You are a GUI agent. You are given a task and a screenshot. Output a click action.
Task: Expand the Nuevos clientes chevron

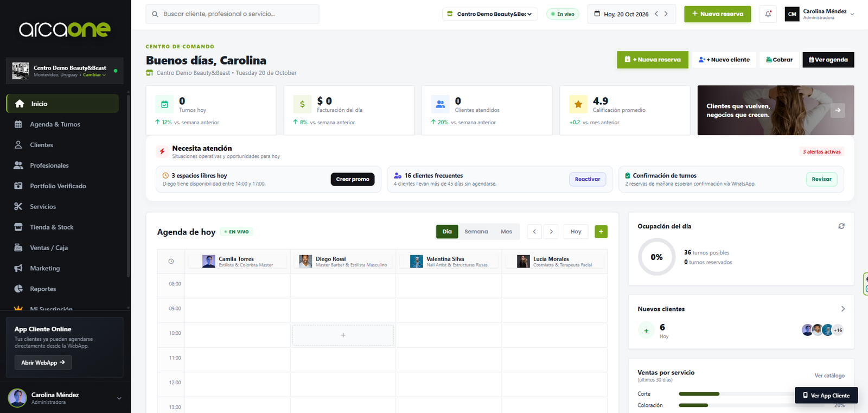click(843, 309)
